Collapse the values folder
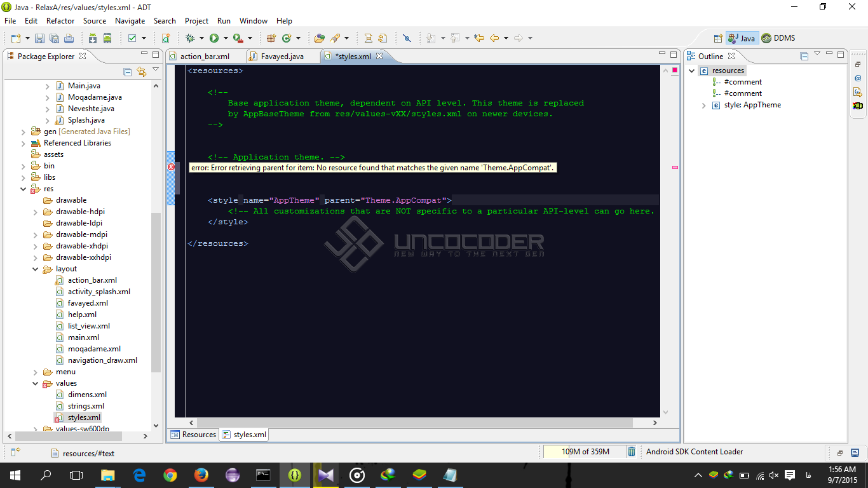This screenshot has width=868, height=488. [x=36, y=383]
